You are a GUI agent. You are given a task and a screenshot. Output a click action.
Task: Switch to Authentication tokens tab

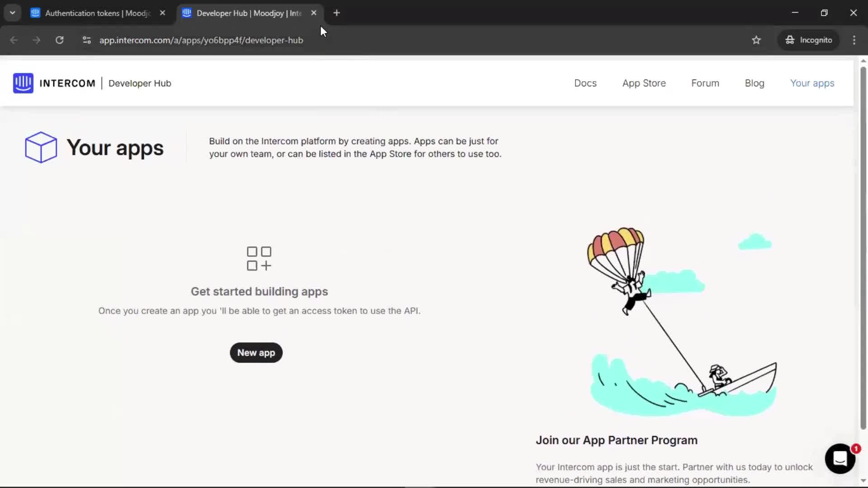pos(99,13)
